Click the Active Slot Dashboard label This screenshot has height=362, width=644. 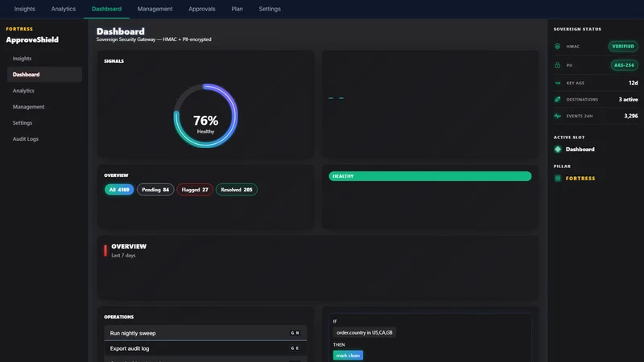coord(580,150)
